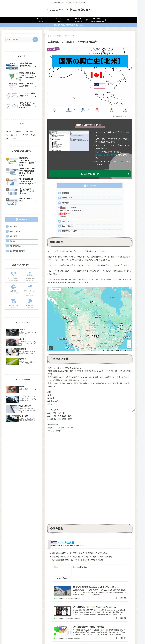Collapse the article 目次 table of contents
The height and width of the screenshot is (644, 145).
90,186
